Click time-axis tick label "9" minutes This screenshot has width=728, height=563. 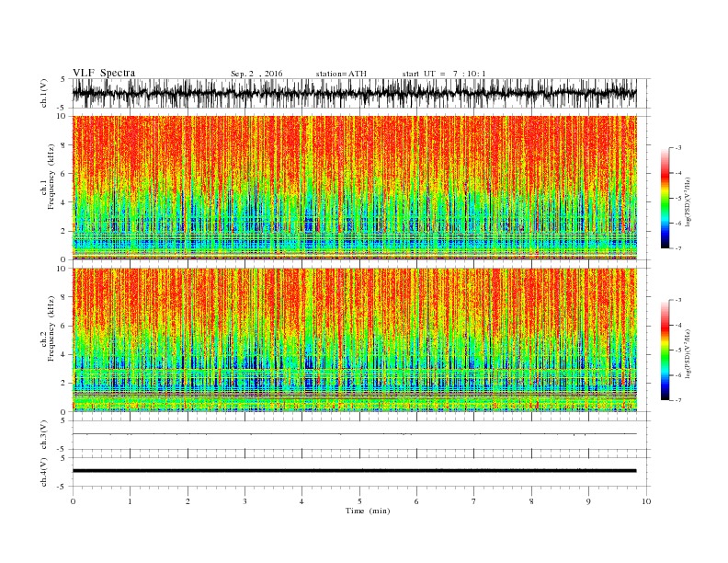click(588, 501)
